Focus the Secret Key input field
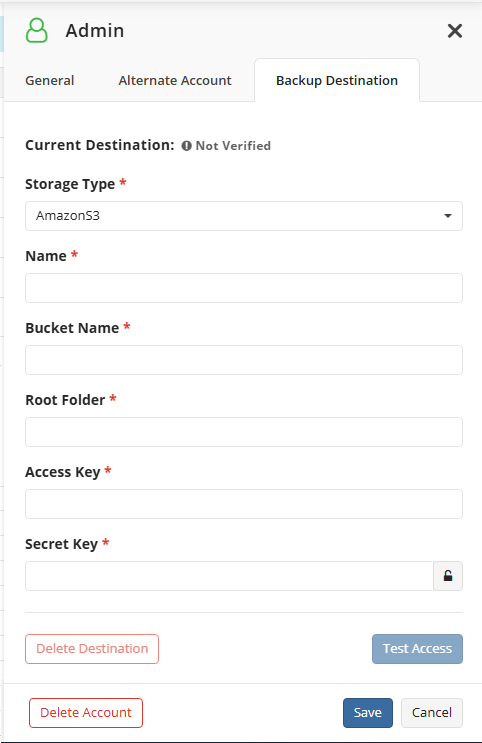482x743 pixels. 229,576
